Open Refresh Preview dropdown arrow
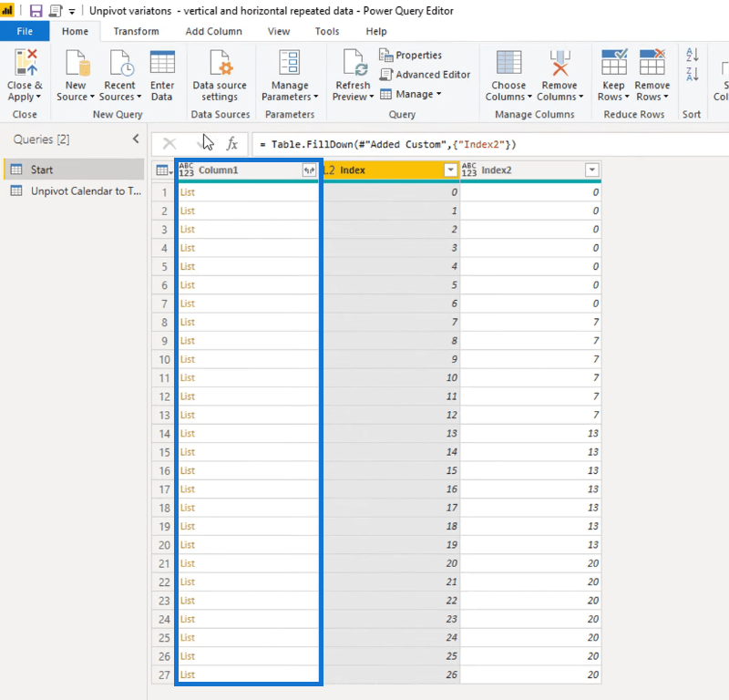This screenshot has width=729, height=700. (x=372, y=97)
